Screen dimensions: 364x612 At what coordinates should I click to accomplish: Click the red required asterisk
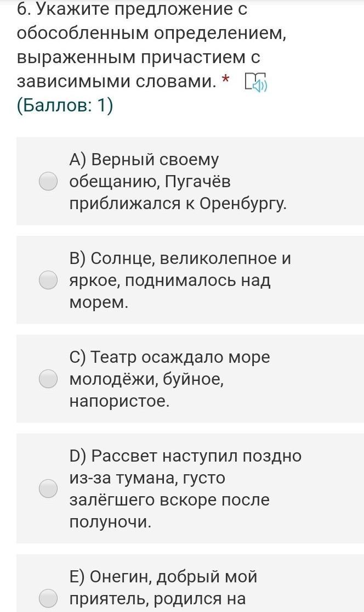pyautogui.click(x=225, y=80)
